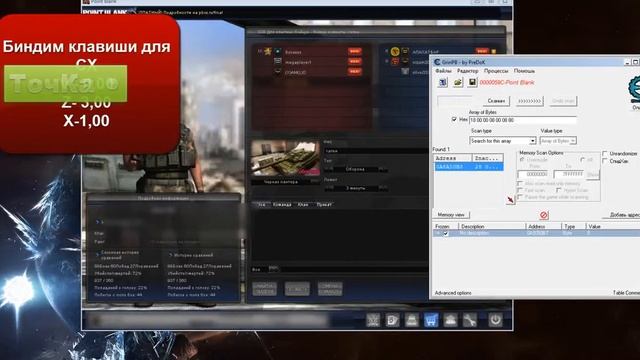Click the second icon in game bottom bar
Viewport: 640px width, 360px height.
click(x=392, y=320)
